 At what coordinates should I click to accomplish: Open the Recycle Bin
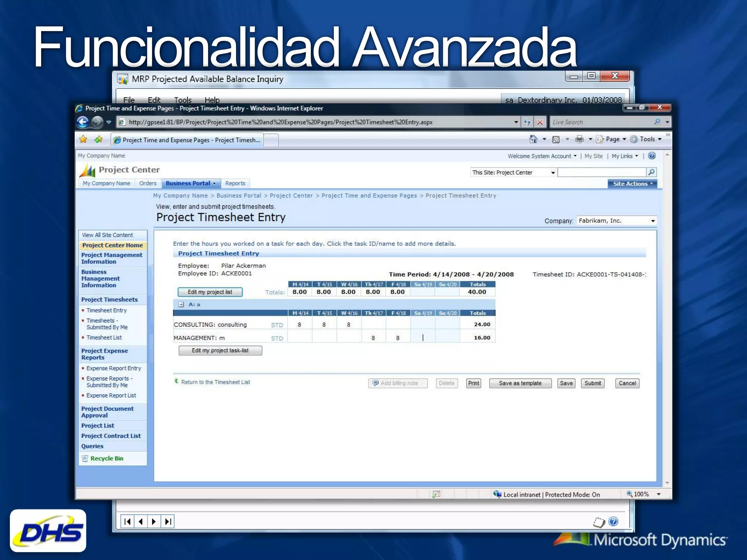107,458
